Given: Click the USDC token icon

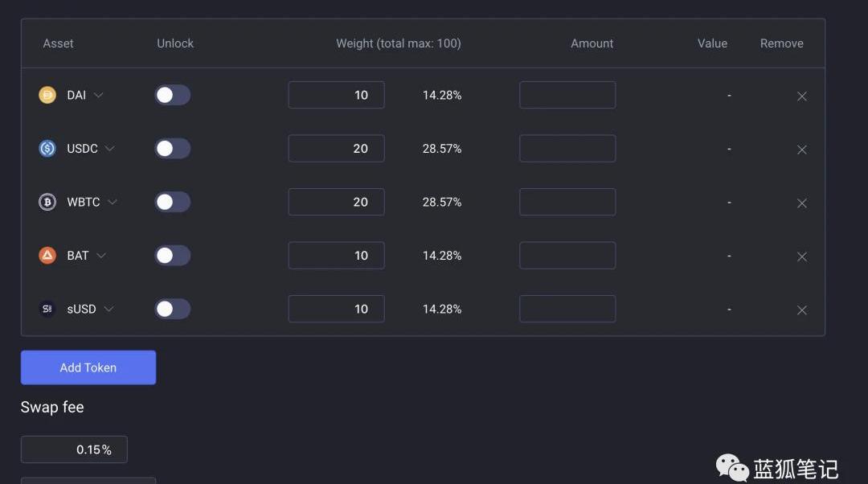Looking at the screenshot, I should tap(47, 149).
